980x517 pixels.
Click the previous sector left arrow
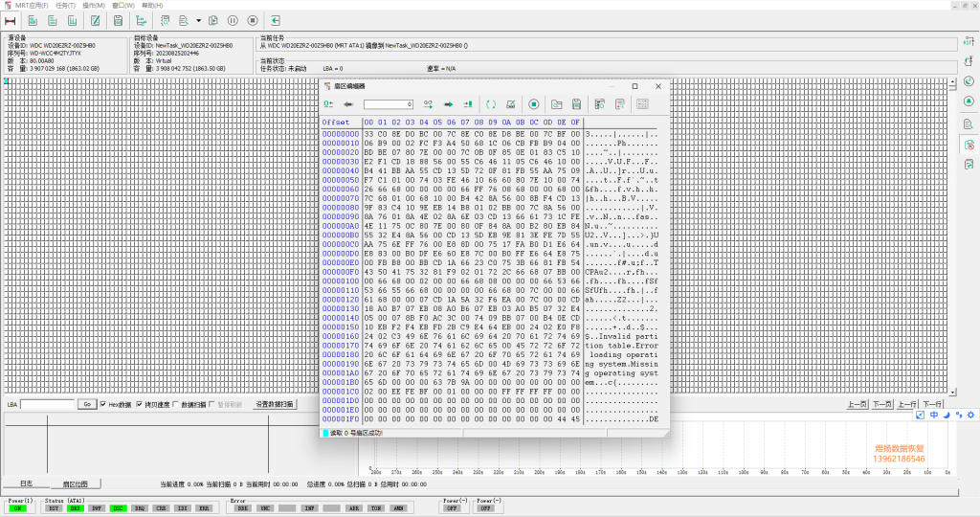pyautogui.click(x=348, y=104)
